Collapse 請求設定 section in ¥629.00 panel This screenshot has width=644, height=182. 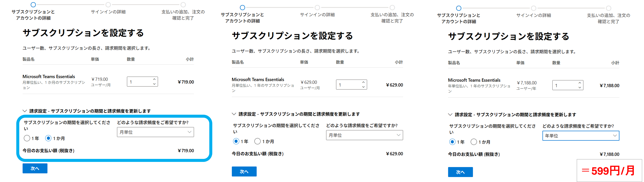coord(234,114)
